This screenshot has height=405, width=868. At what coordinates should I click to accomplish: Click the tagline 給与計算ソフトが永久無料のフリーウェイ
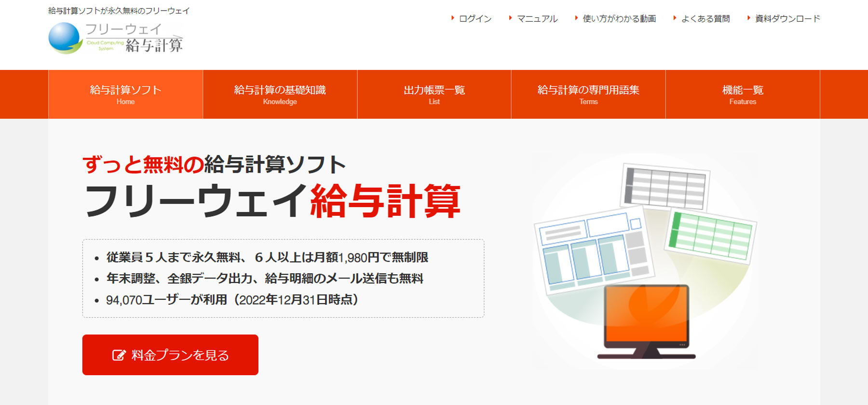[x=119, y=10]
